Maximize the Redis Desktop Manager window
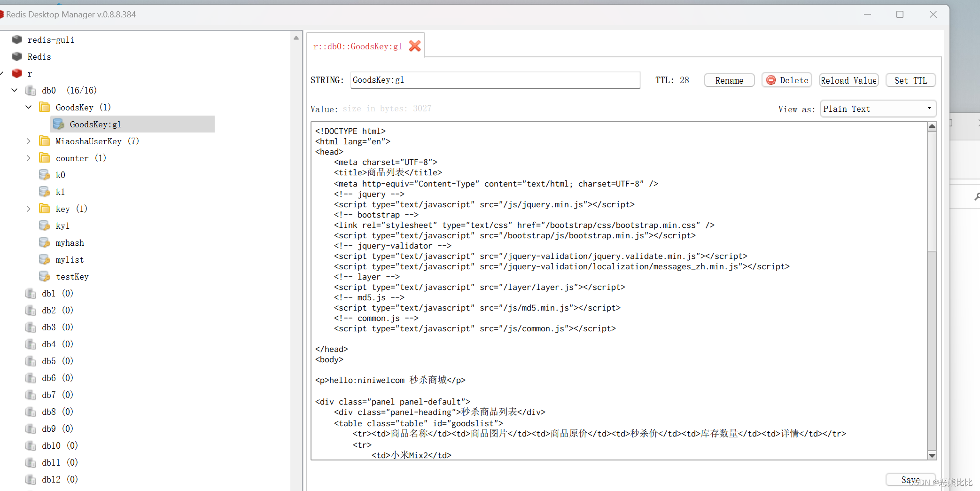Image resolution: width=980 pixels, height=491 pixels. click(x=900, y=15)
